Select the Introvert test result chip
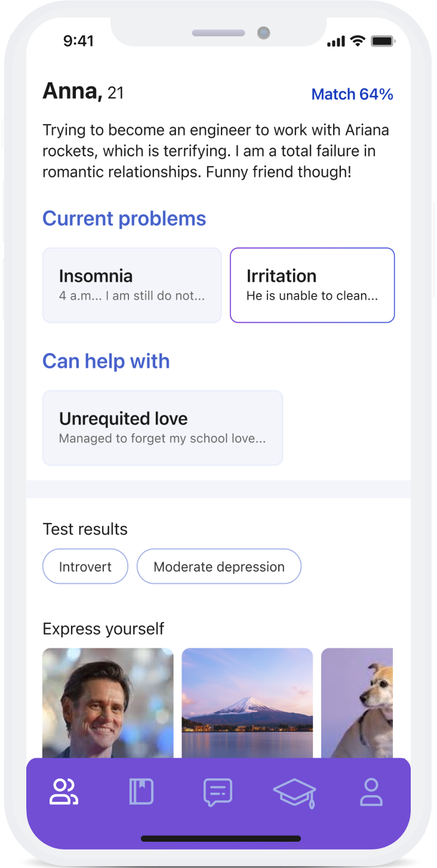 (85, 567)
